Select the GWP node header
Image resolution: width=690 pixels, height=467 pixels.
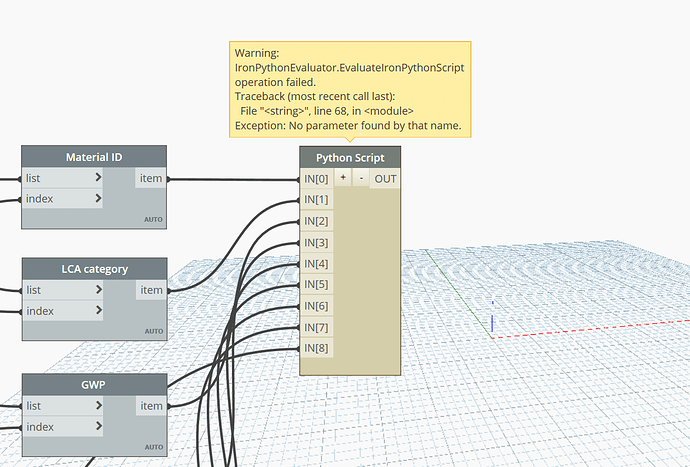(x=93, y=385)
